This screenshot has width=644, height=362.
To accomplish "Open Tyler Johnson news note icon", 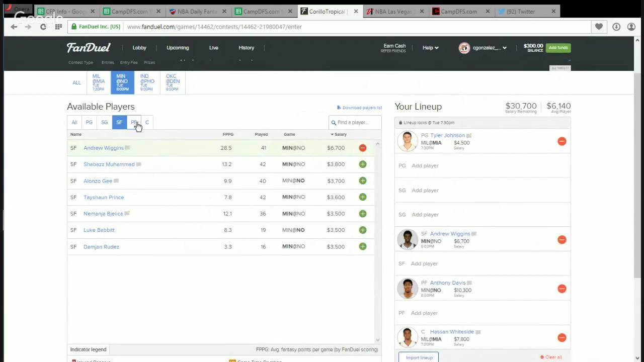I will (469, 136).
